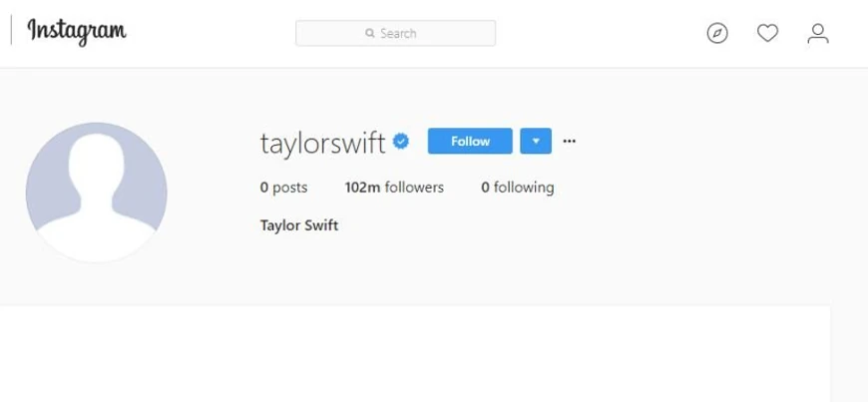868x402 pixels.
Task: Click the vertical divider beside the Instagram logo
Action: (x=11, y=31)
